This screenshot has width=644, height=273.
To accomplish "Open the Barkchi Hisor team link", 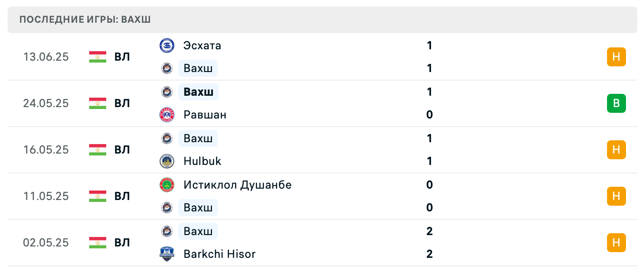I will click(x=220, y=254).
